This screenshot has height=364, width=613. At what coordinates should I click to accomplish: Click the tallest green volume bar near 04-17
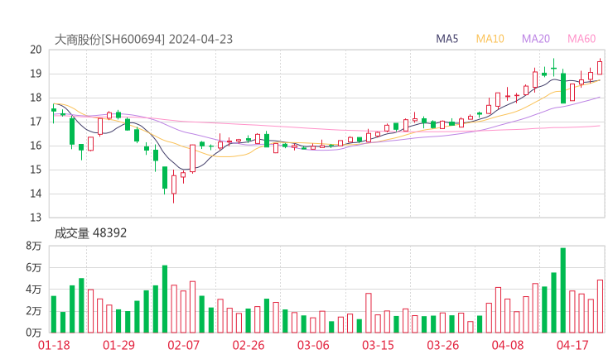(x=563, y=290)
